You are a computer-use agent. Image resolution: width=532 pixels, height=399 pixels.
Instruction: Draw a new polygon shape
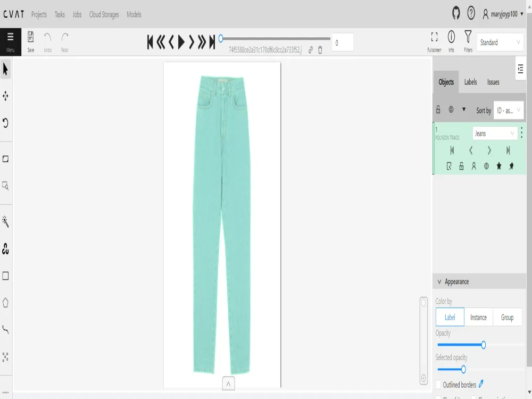coord(5,303)
